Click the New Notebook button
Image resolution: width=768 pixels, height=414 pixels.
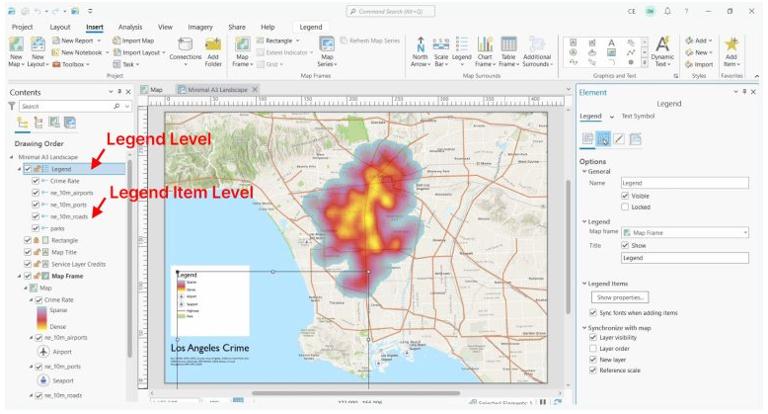pyautogui.click(x=80, y=52)
